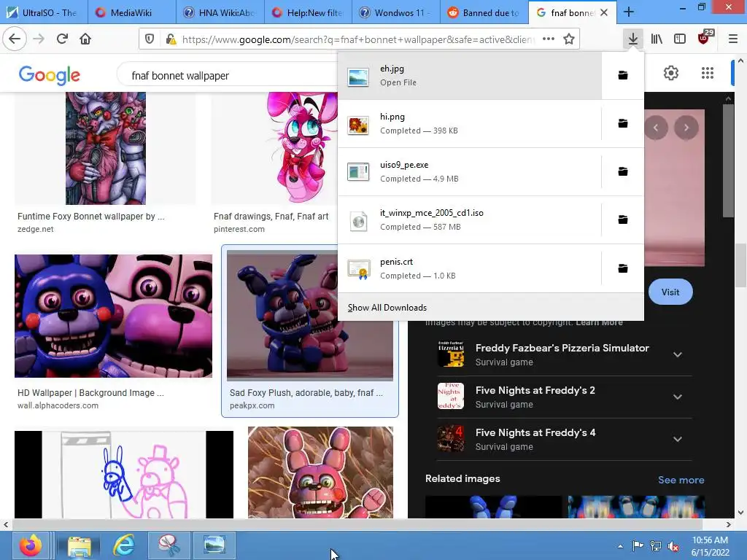This screenshot has width=747, height=560.
Task: Open HD Wallpaper alphacoders thumbnail
Action: pyautogui.click(x=113, y=316)
